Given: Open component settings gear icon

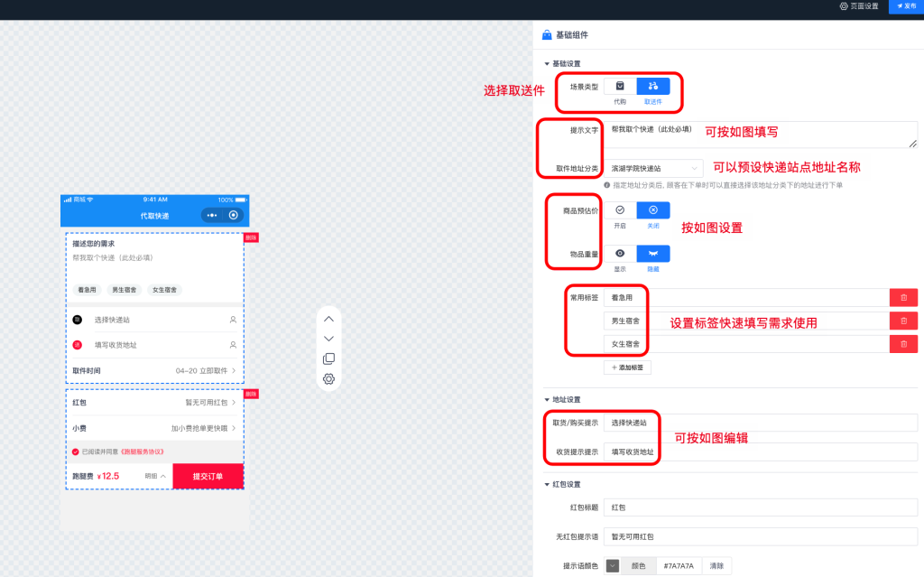Looking at the screenshot, I should (x=328, y=379).
